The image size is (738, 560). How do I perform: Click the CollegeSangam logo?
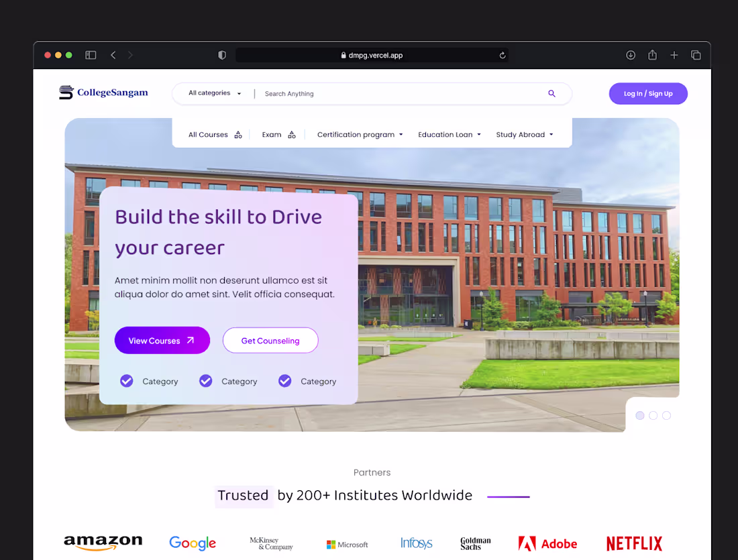(x=103, y=93)
